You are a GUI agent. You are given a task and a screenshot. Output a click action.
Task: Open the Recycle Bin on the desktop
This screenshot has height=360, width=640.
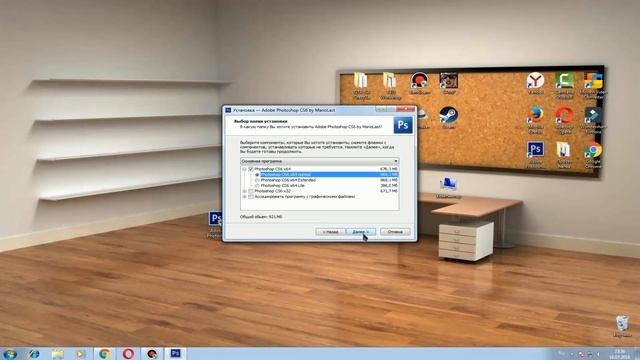622,326
